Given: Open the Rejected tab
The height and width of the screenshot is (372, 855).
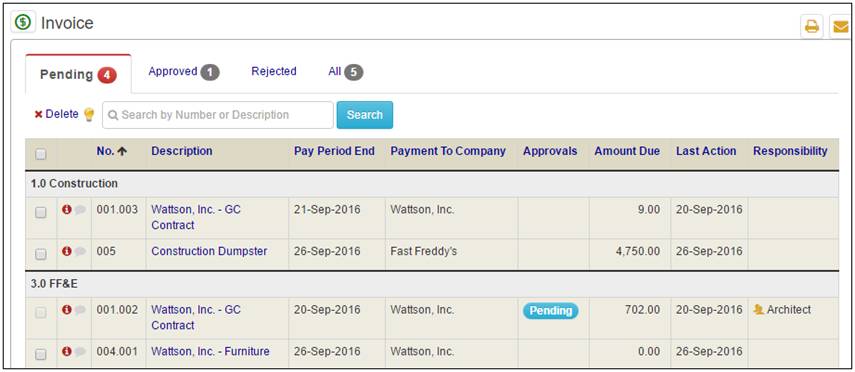Looking at the screenshot, I should pyautogui.click(x=274, y=71).
